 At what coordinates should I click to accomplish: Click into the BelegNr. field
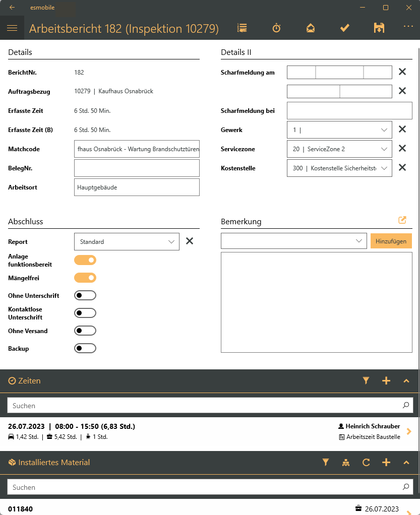[x=137, y=168]
